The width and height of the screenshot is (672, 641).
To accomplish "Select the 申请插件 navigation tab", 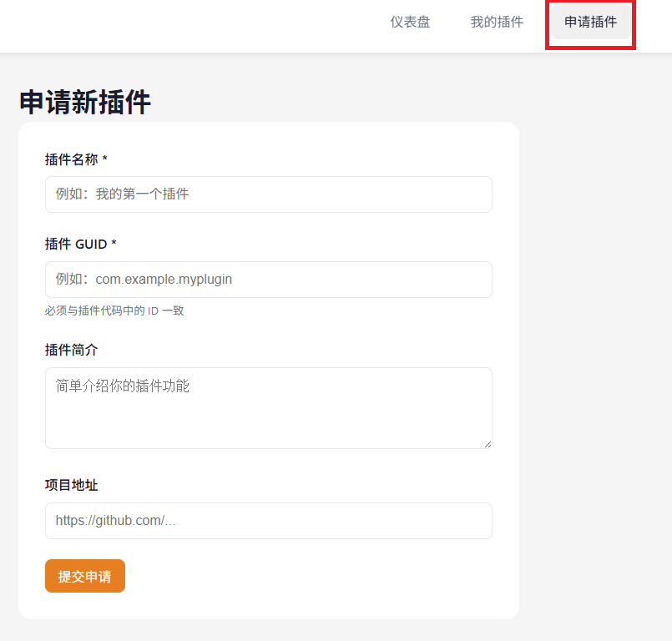I will pyautogui.click(x=590, y=23).
